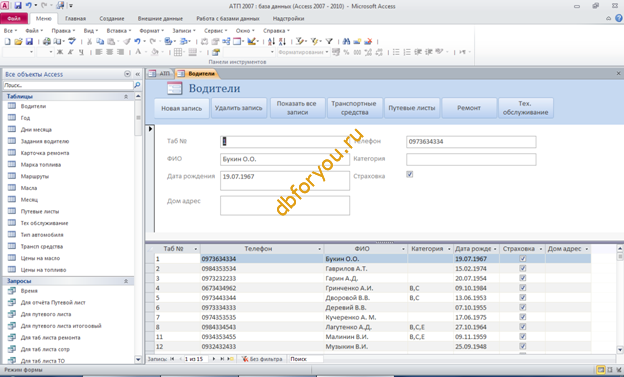Click the Find binoculars icon
Image resolution: width=624 pixels, height=377 pixels.
(x=346, y=41)
